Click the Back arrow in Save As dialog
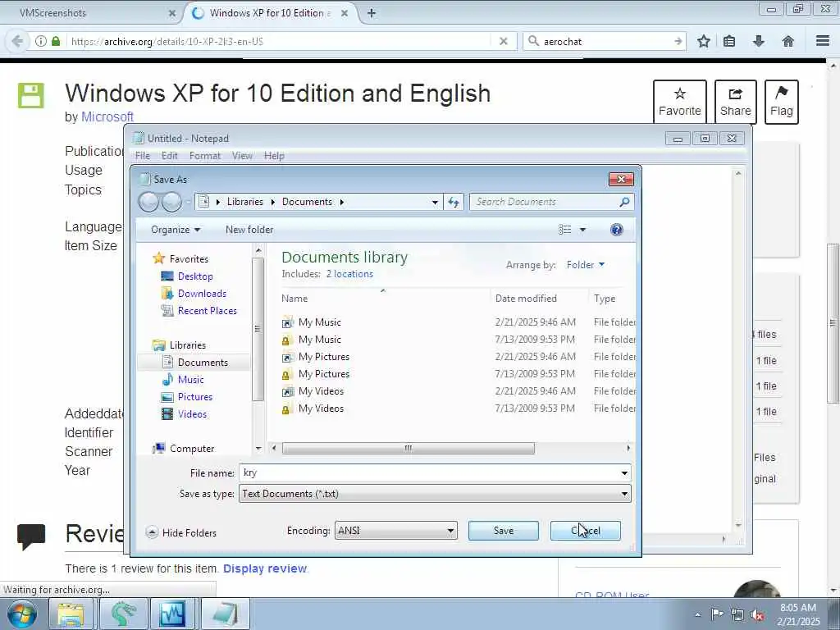The height and width of the screenshot is (630, 840). 149,202
